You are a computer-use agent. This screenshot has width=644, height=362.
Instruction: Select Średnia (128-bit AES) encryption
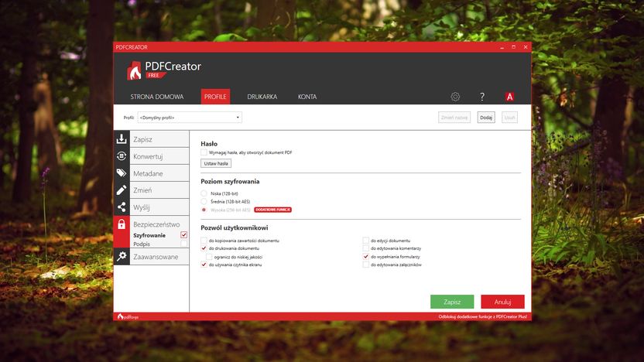(x=204, y=202)
